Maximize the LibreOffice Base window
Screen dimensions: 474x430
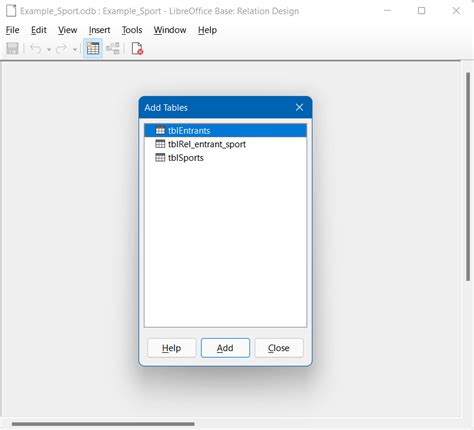[x=422, y=11]
